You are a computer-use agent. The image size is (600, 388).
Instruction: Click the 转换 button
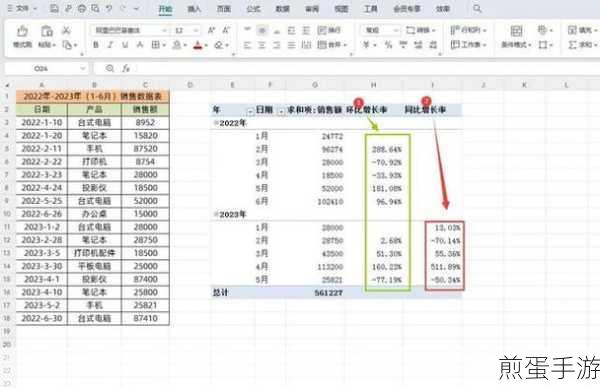pos(421,30)
